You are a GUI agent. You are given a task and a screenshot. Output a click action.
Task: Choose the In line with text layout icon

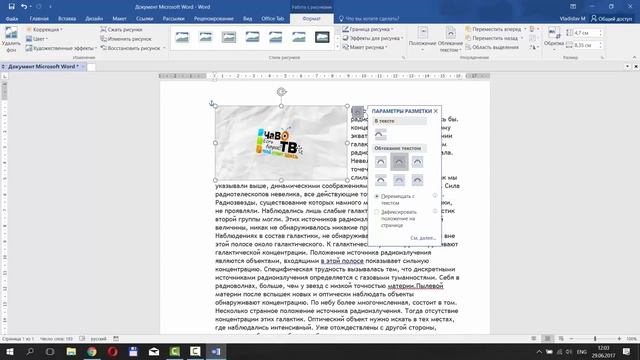click(x=380, y=134)
